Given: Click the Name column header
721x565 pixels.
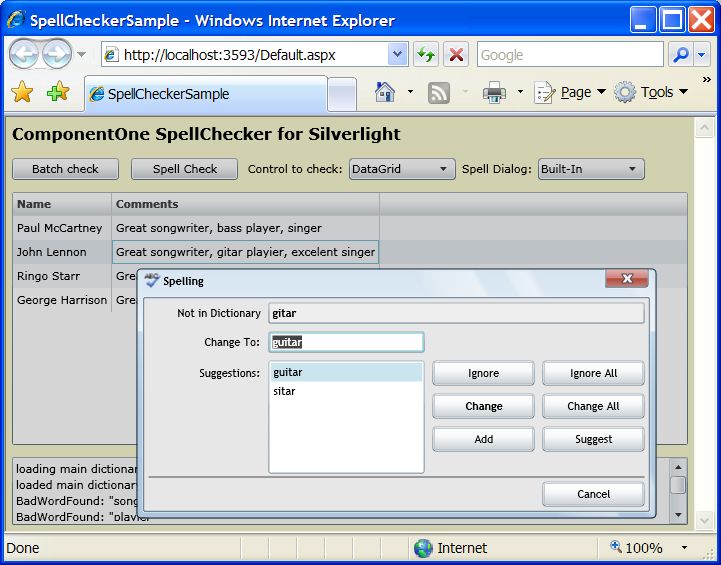Looking at the screenshot, I should click(x=62, y=204).
